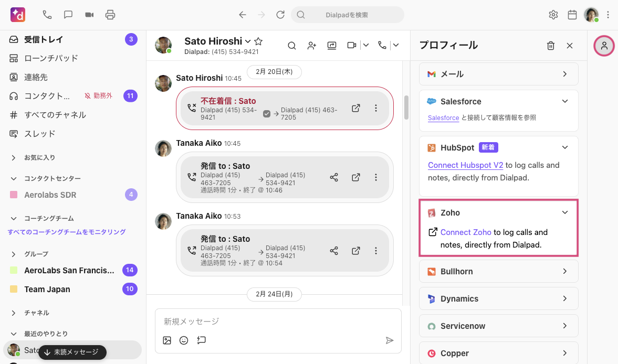Click すべてのコーチングチームをモニタリング link
Viewport: 618px width, 364px height.
(x=67, y=232)
